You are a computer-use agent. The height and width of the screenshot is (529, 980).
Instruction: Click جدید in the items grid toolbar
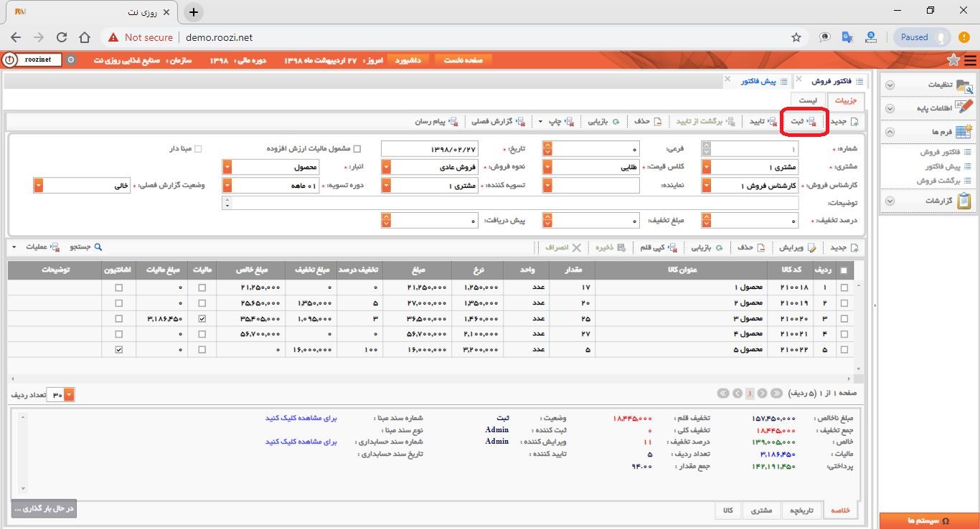[x=844, y=247]
